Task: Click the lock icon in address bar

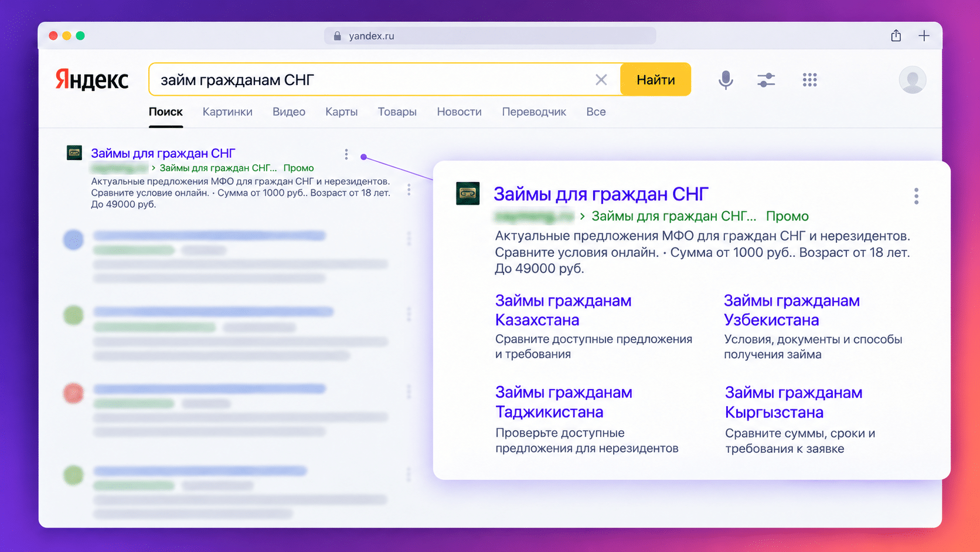Action: click(x=337, y=36)
